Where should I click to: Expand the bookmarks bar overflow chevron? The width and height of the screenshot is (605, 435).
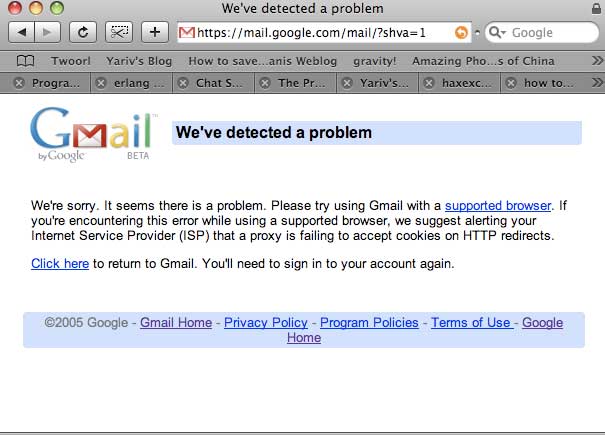(597, 61)
